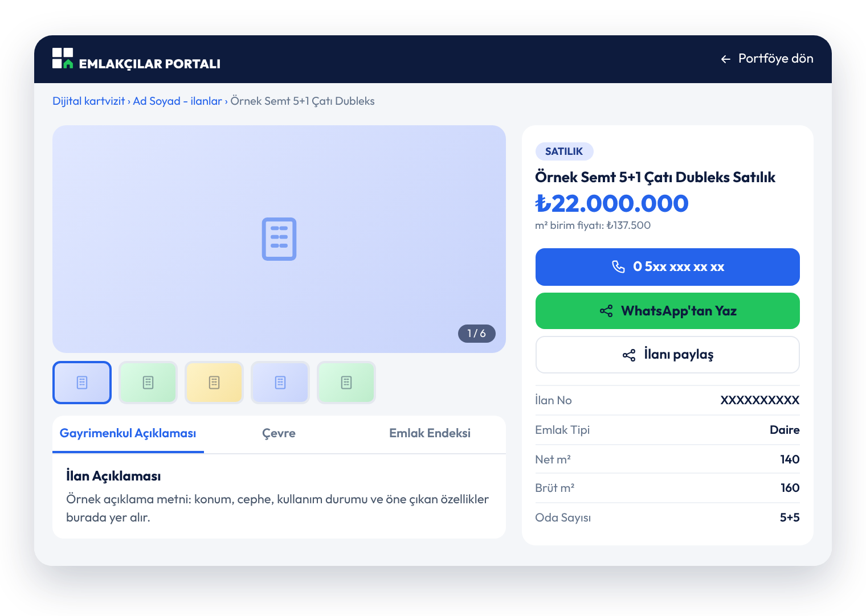Click the Oda Sayısı label
This screenshot has height=616, width=866.
(563, 518)
